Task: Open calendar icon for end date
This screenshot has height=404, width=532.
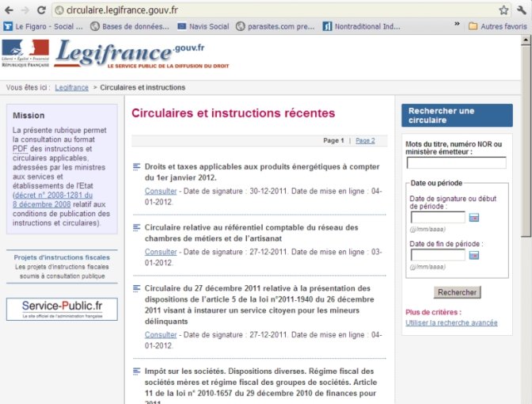Action: coord(474,255)
